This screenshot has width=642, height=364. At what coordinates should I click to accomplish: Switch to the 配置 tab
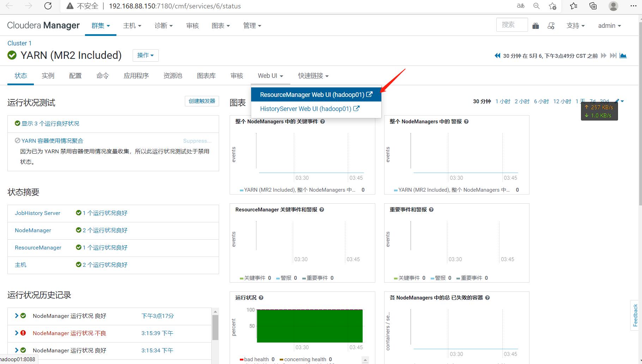(75, 76)
